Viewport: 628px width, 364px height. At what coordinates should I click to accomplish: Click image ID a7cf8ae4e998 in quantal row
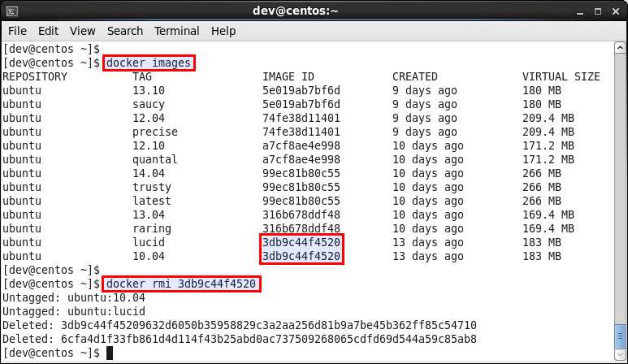pyautogui.click(x=301, y=160)
